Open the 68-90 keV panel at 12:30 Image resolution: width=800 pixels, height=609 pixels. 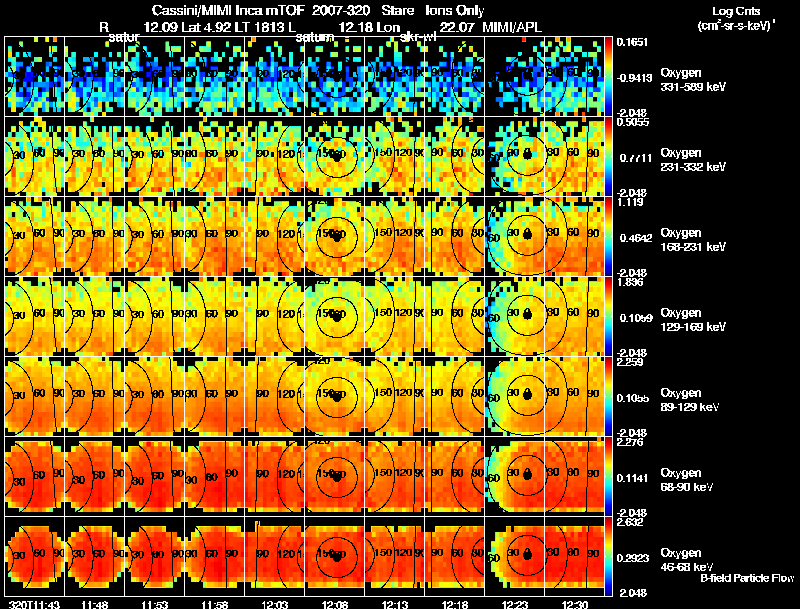tap(574, 476)
